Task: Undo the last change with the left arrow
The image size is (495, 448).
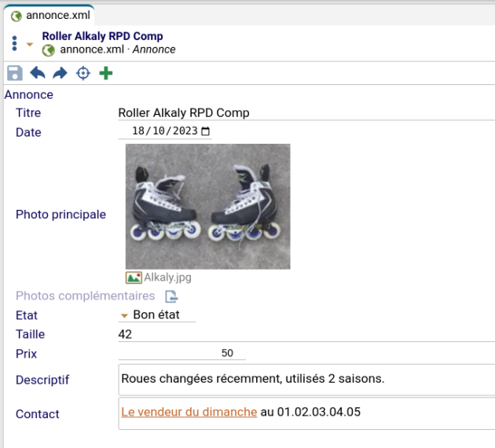Action: (37, 73)
